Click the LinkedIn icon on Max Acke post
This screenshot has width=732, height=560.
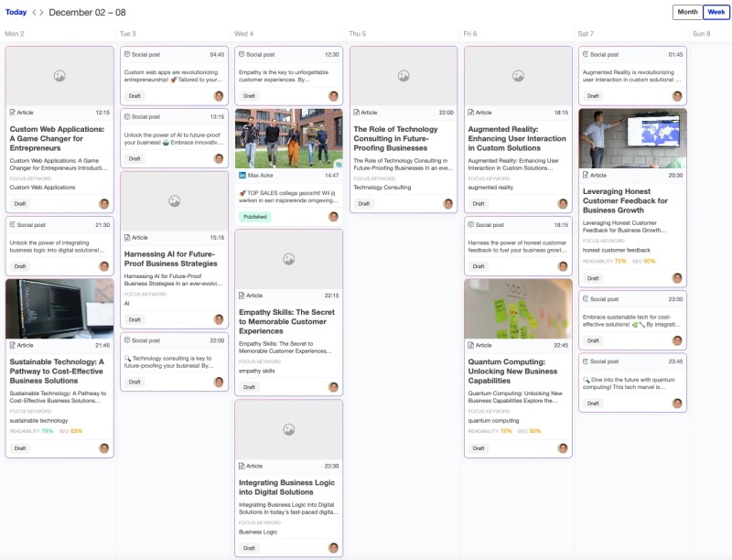[x=242, y=175]
